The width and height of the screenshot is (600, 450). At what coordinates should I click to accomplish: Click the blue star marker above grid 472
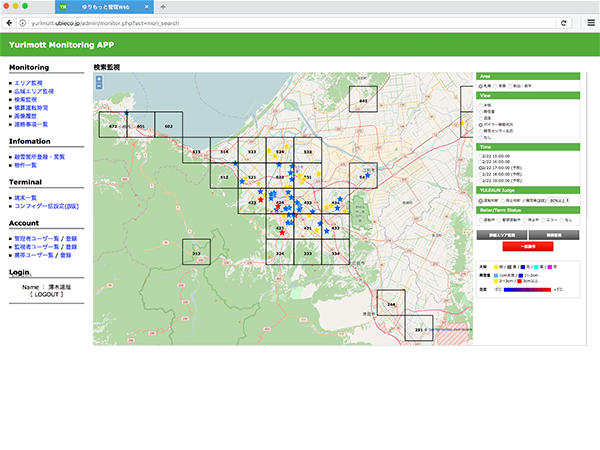pyautogui.click(x=126, y=113)
